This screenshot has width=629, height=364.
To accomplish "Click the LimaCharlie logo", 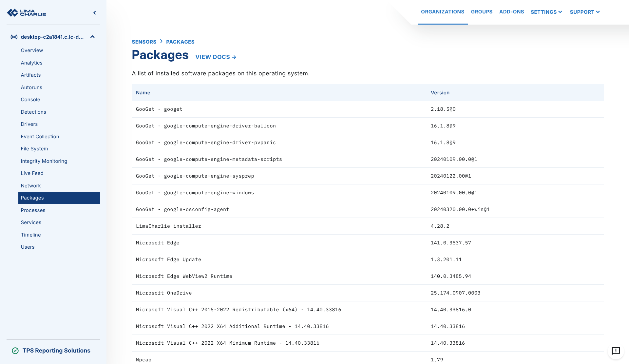I will point(27,13).
